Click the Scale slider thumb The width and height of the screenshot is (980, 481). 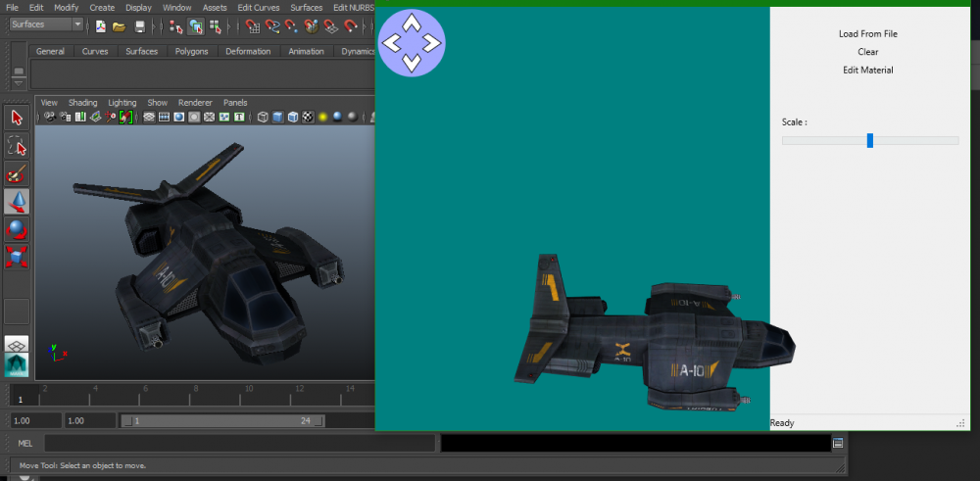point(870,140)
